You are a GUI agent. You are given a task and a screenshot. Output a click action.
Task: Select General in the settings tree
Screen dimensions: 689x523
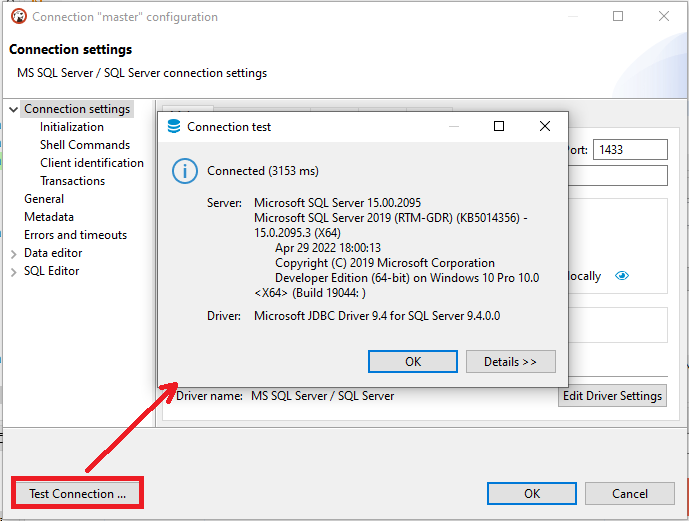pyautogui.click(x=44, y=199)
